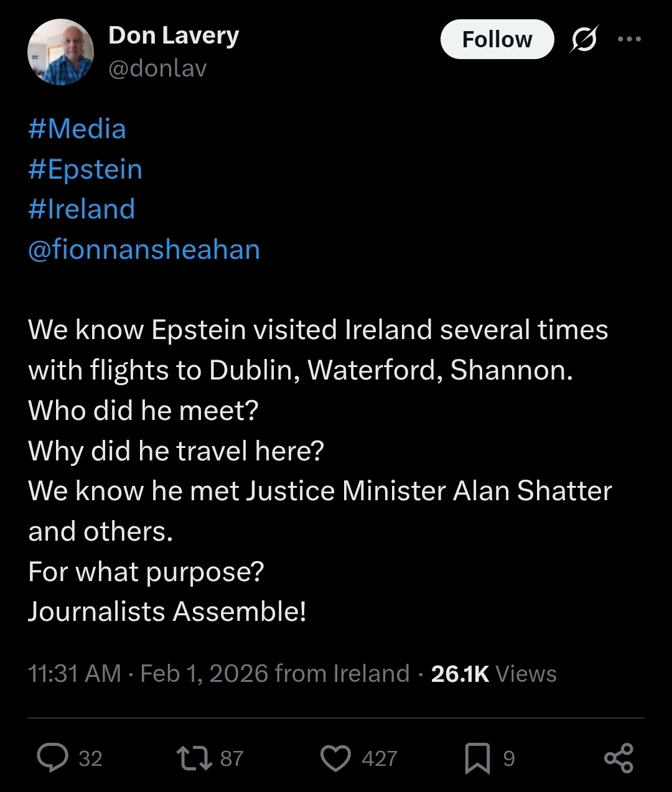The image size is (672, 792).
Task: Expand the three-dot more options menu
Action: point(629,39)
